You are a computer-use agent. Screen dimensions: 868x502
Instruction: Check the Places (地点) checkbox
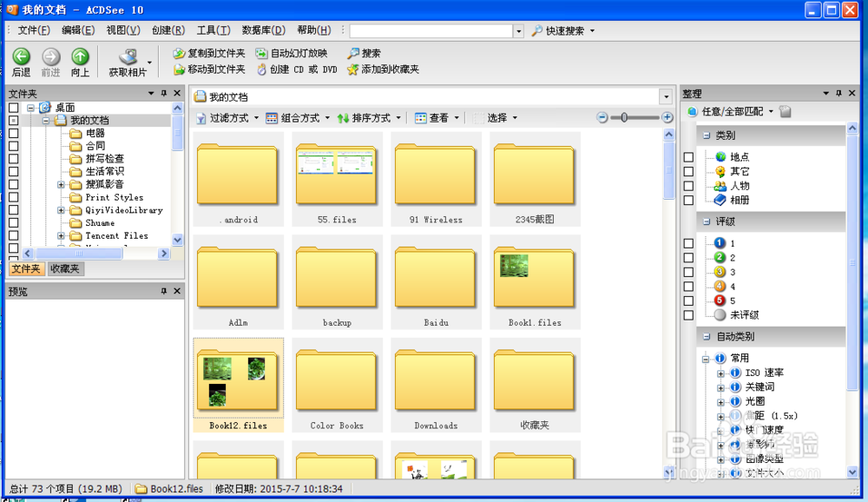tap(688, 157)
